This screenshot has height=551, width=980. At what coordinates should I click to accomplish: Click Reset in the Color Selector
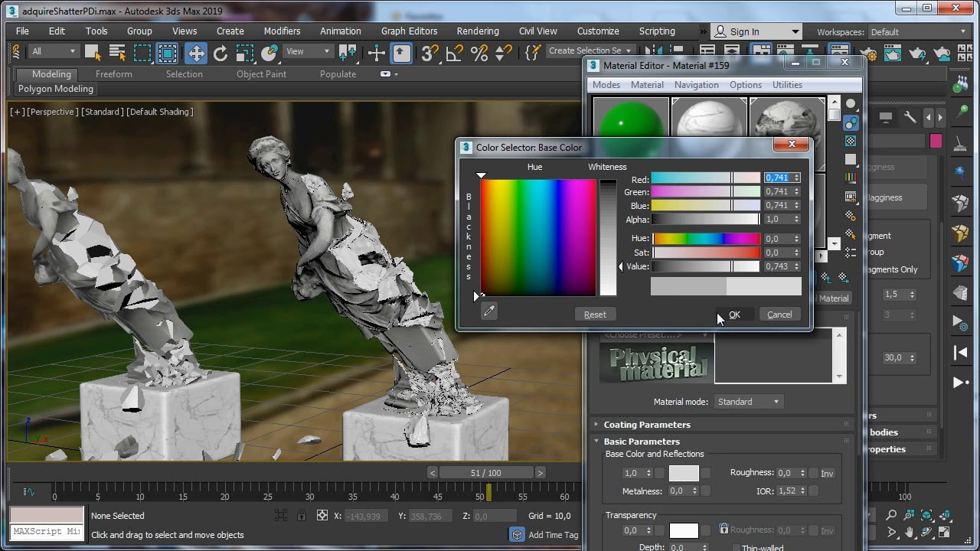pos(594,315)
